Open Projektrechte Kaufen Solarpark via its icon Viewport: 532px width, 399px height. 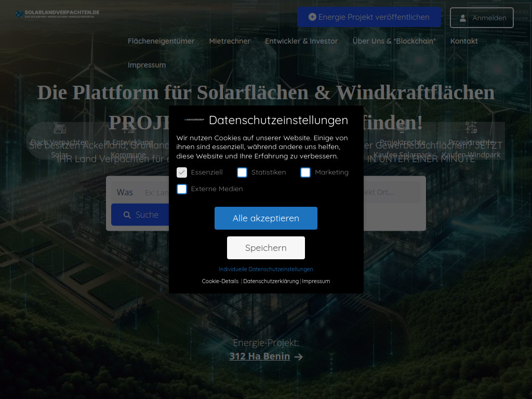(x=403, y=127)
